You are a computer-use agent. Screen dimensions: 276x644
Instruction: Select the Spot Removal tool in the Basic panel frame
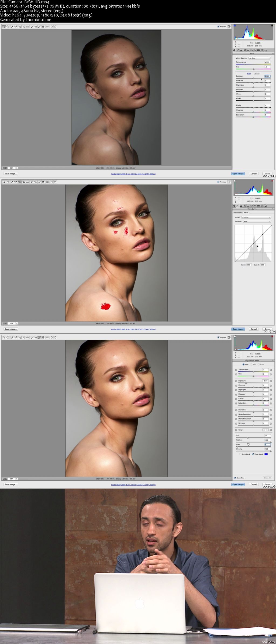pyautogui.click(x=32, y=27)
